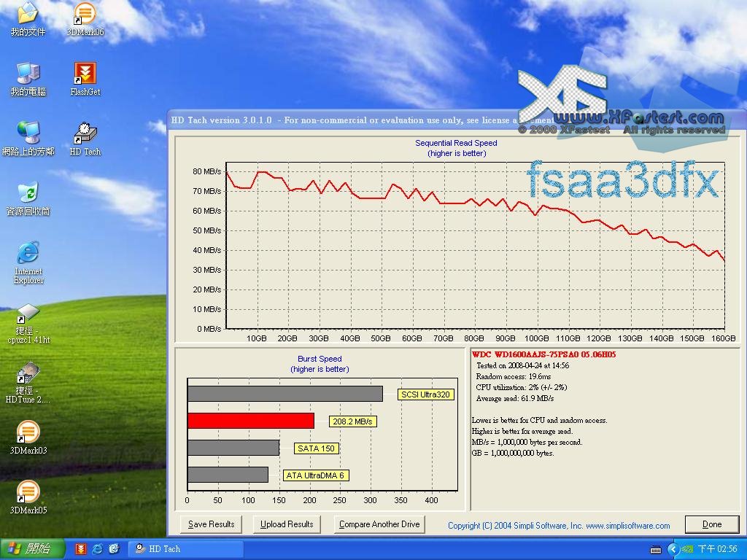Open the Recycle Bin (資源回收筒) icon
The height and width of the screenshot is (560, 747).
pyautogui.click(x=28, y=194)
